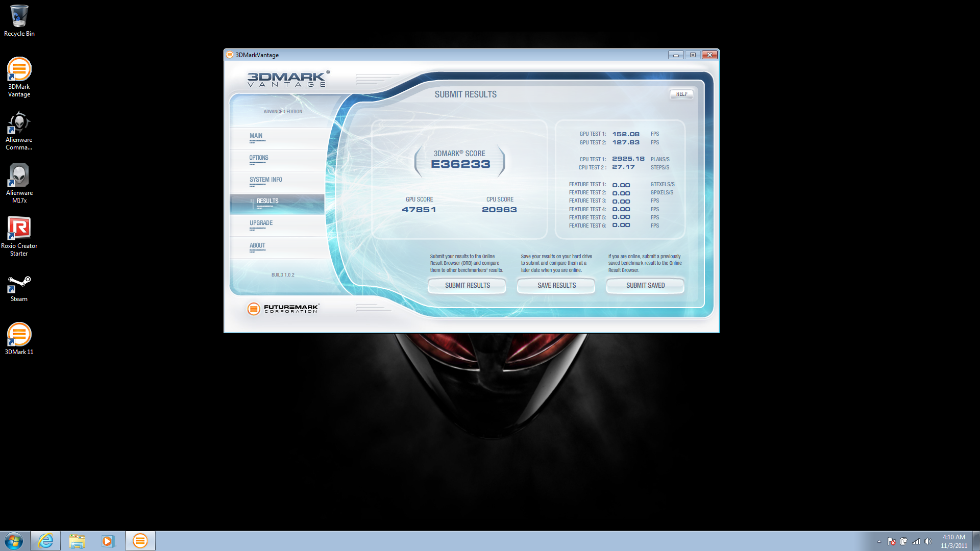Click CPU Test 2 value 27.17
980x551 pixels.
coord(623,167)
